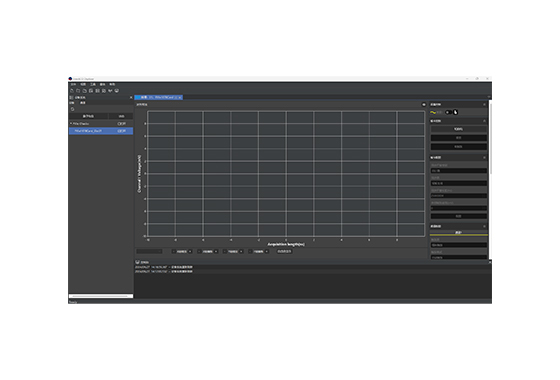Click the round icon at the chart header's right

pos(424,105)
